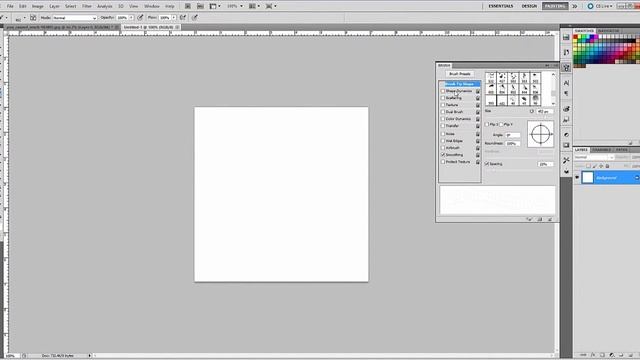The height and width of the screenshot is (360, 640).
Task: Pick the red swatch in Swatches panel
Action: (576, 37)
